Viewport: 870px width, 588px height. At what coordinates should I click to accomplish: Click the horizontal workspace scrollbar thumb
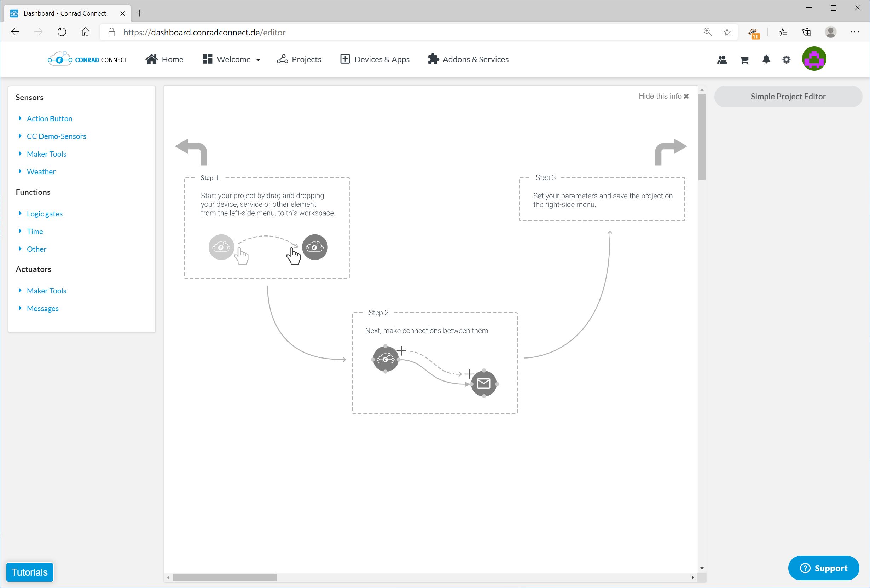[x=224, y=577]
